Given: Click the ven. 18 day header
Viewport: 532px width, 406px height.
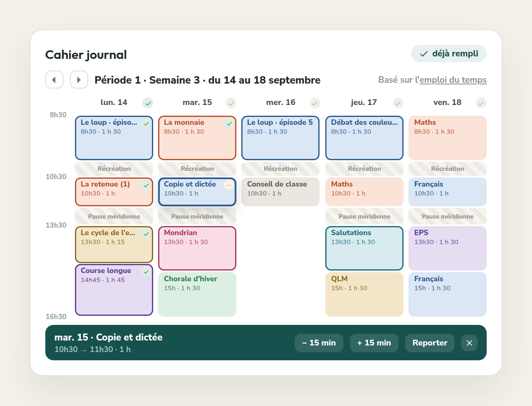Looking at the screenshot, I should coord(447,103).
